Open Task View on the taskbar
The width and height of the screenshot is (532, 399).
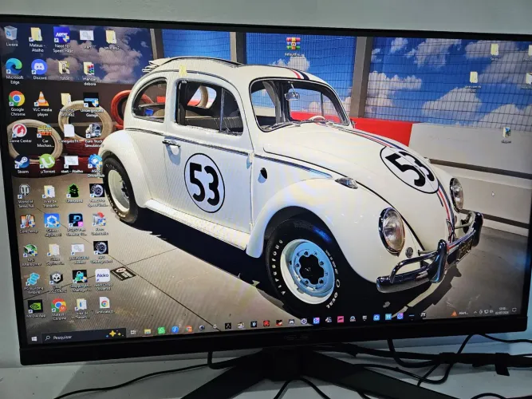[133, 332]
